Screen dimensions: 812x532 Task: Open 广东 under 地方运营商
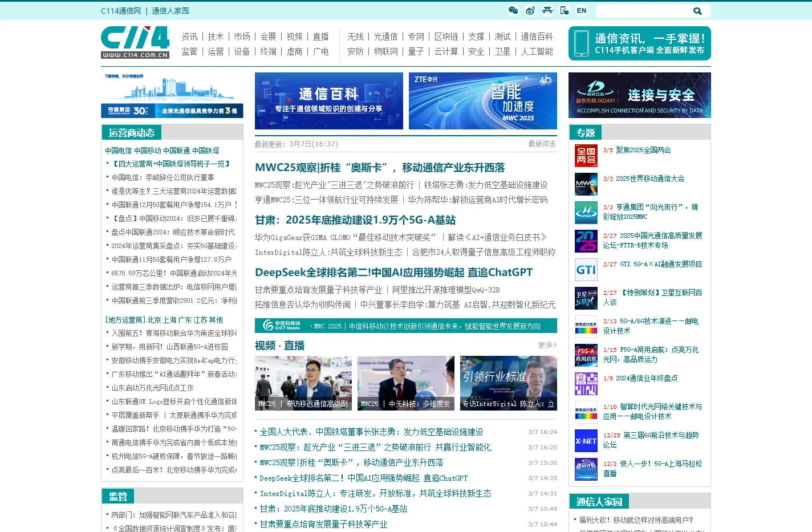(x=186, y=320)
